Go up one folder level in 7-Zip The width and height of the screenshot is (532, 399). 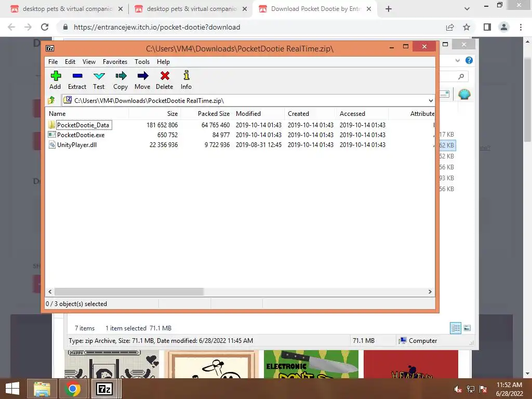[51, 100]
